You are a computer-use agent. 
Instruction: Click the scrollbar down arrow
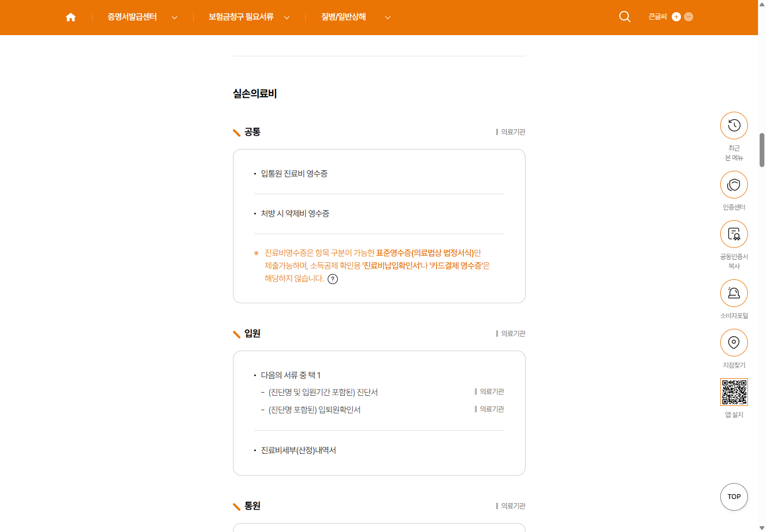tap(762, 528)
